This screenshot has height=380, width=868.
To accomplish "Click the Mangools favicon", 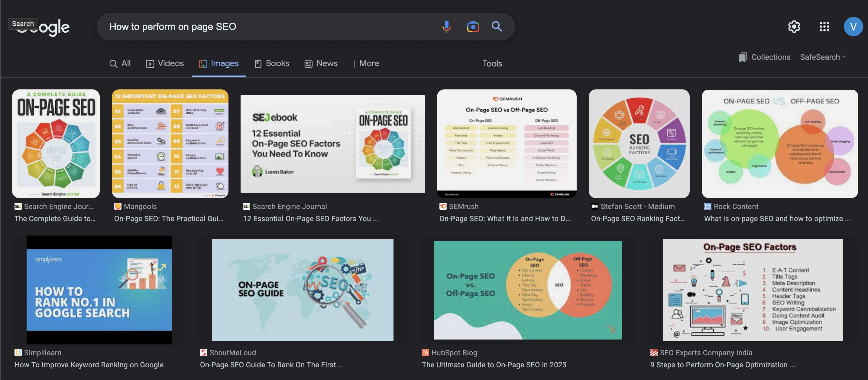I will click(118, 207).
